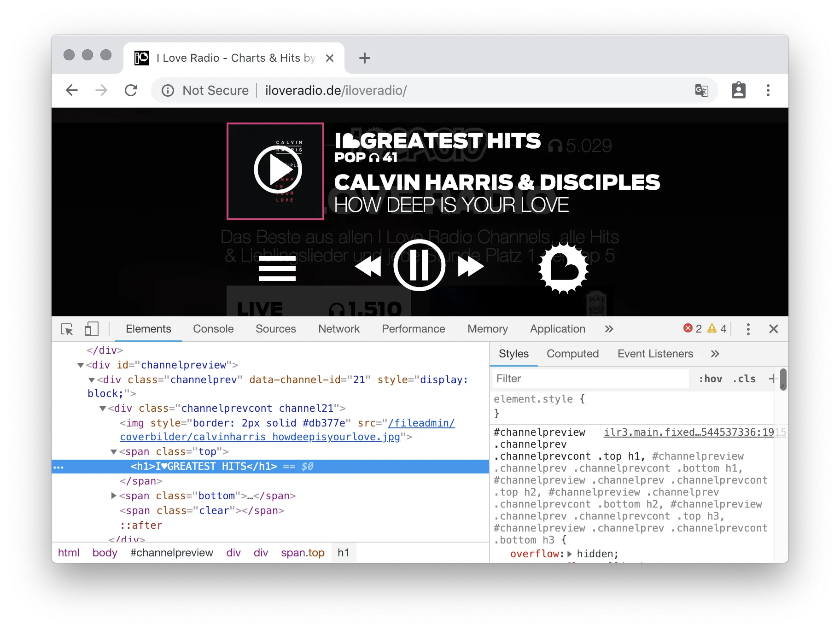Expand the overflow hidden property
This screenshot has width=840, height=631.
tap(570, 554)
